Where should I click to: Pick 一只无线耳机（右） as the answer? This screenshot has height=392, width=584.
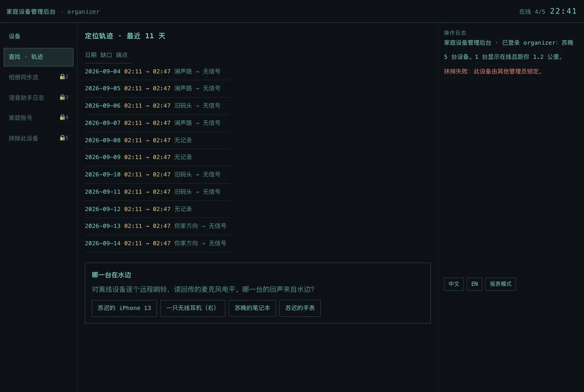point(193,308)
